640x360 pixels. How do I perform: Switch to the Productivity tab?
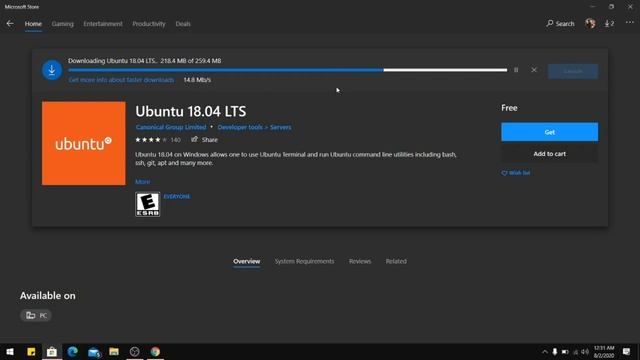[149, 24]
